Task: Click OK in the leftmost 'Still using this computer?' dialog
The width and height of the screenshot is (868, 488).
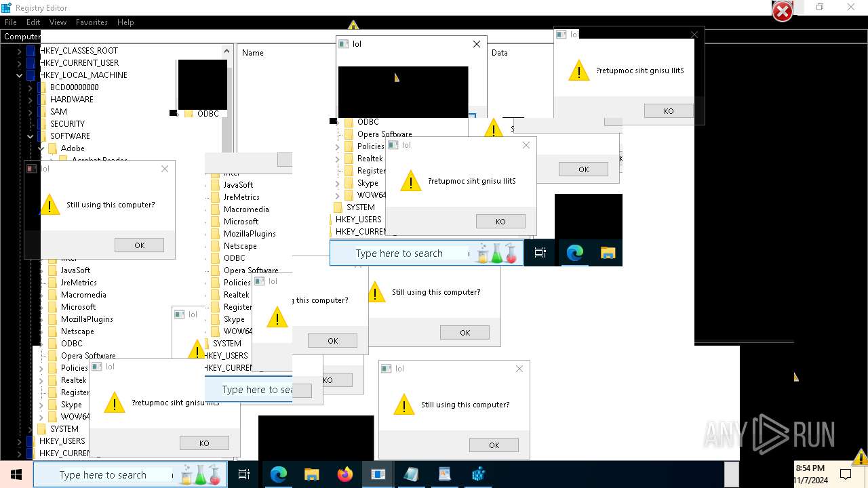Action: pyautogui.click(x=139, y=245)
